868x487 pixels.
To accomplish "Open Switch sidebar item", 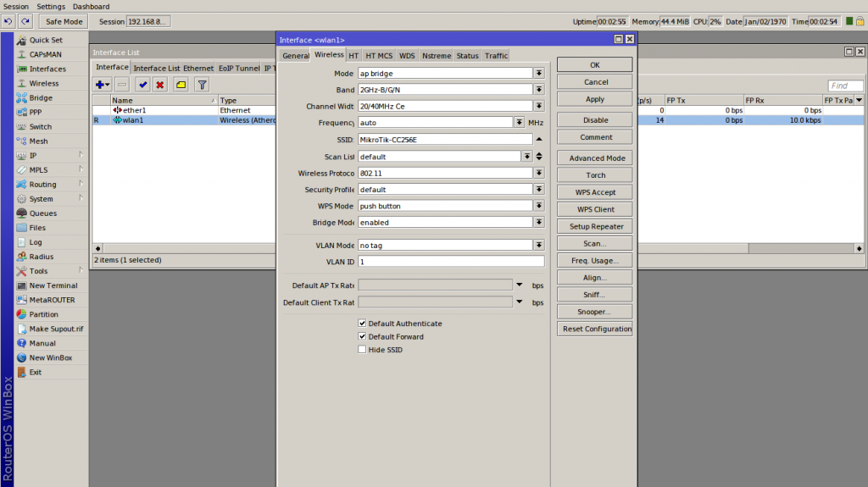I will coord(40,126).
